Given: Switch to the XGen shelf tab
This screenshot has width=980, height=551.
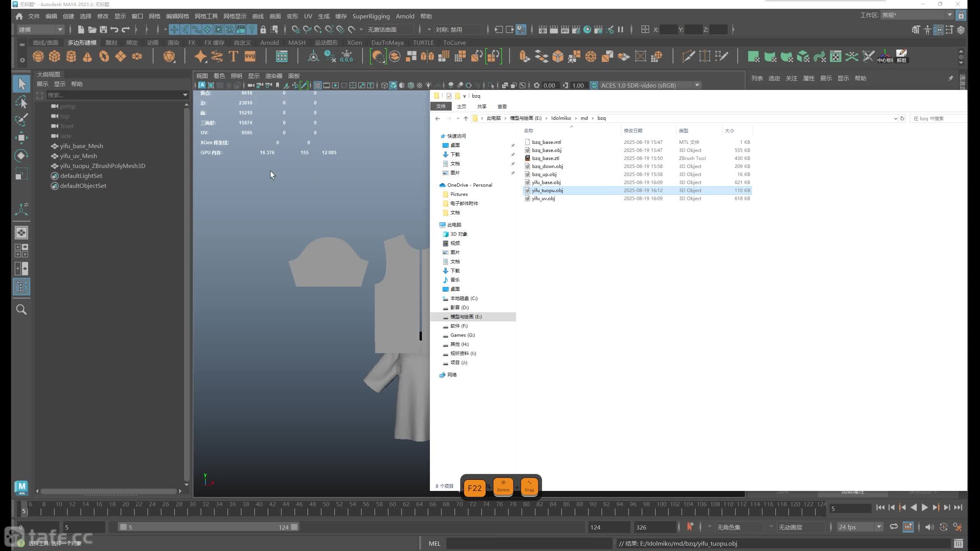Looking at the screenshot, I should tap(354, 42).
